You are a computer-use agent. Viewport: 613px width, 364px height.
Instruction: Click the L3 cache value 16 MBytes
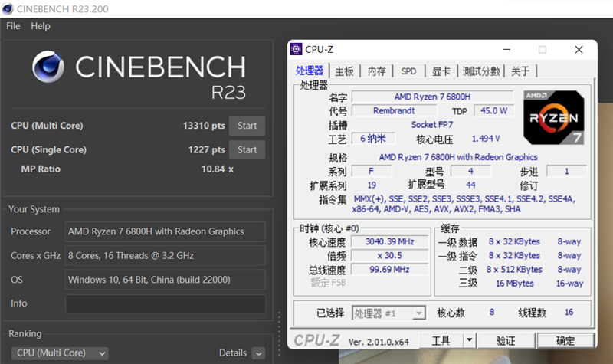514,284
